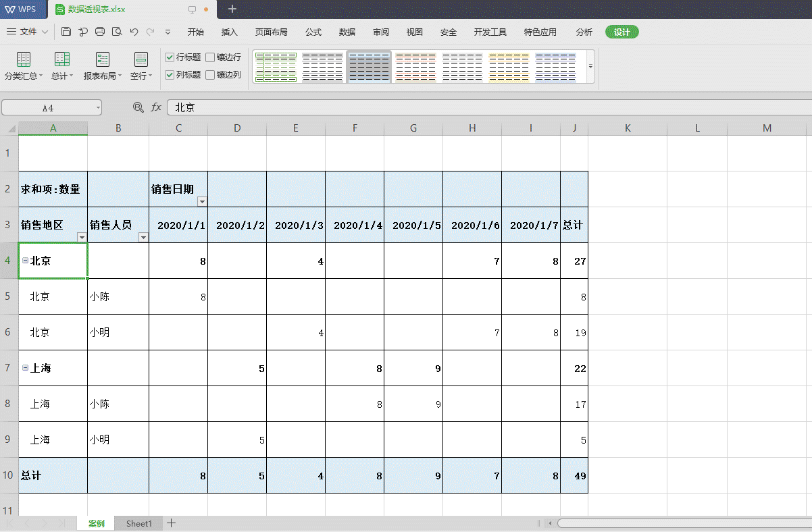Click the 空行 (Blank Rows) icon
Screen dimensions: 812x532
[x=140, y=64]
